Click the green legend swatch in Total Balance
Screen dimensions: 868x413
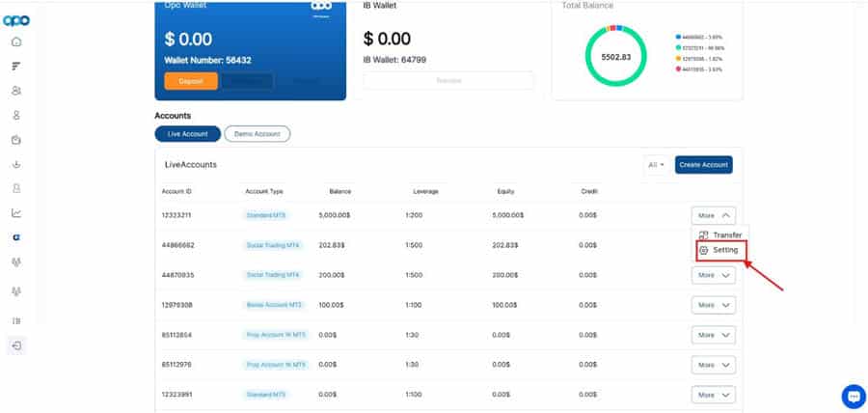[x=678, y=47]
